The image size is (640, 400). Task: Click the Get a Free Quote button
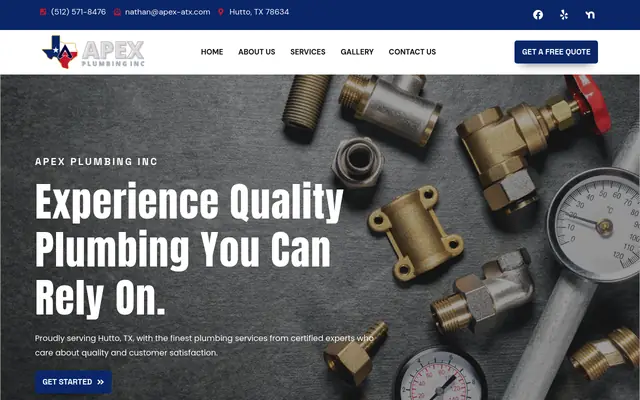pos(556,52)
